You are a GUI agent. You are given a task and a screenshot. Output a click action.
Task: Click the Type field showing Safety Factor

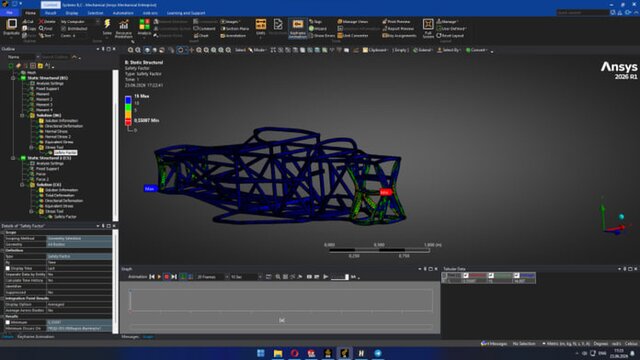click(x=79, y=256)
